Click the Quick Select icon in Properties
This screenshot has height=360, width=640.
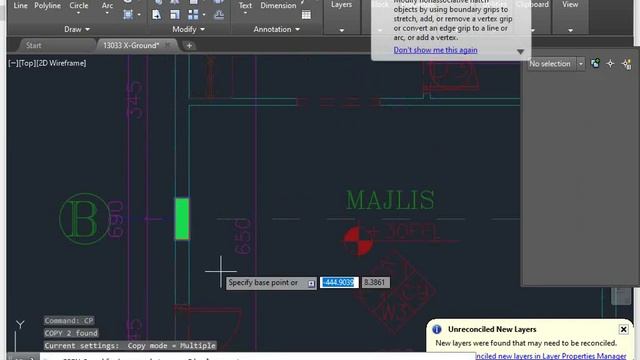[x=627, y=64]
